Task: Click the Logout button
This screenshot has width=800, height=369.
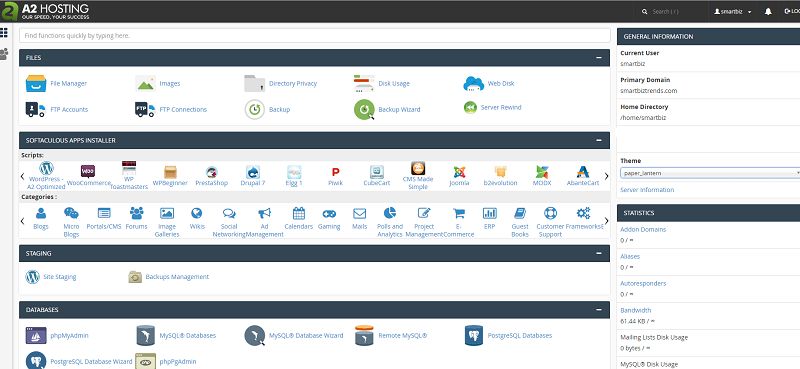Action: click(791, 11)
